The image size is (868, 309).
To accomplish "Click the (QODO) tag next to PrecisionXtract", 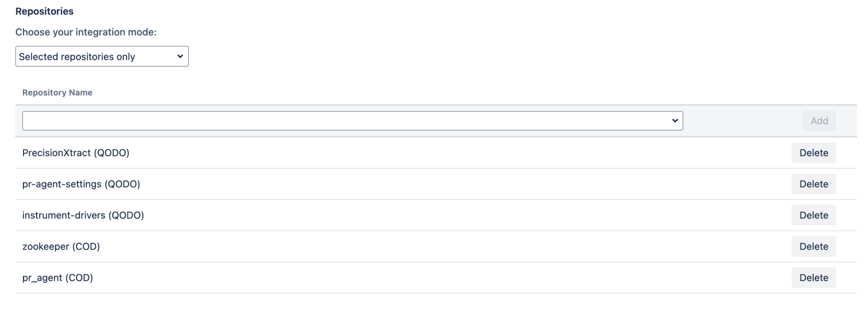I will click(111, 153).
